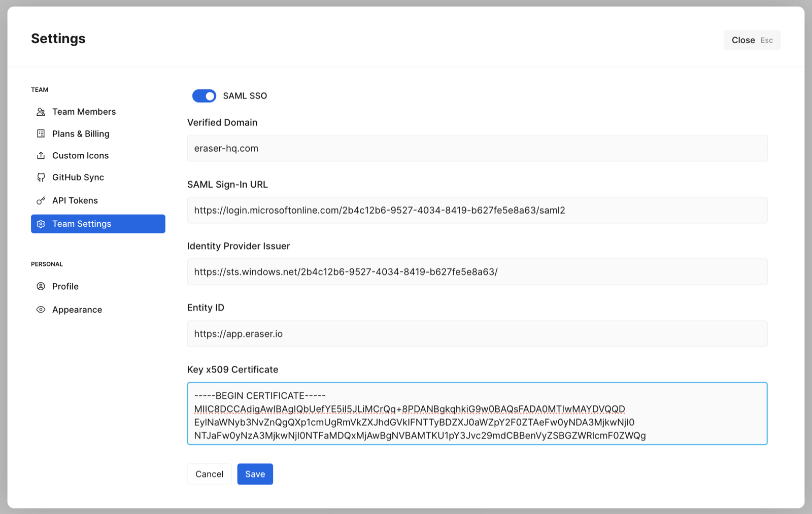Click the Team Settings gear icon

41,224
